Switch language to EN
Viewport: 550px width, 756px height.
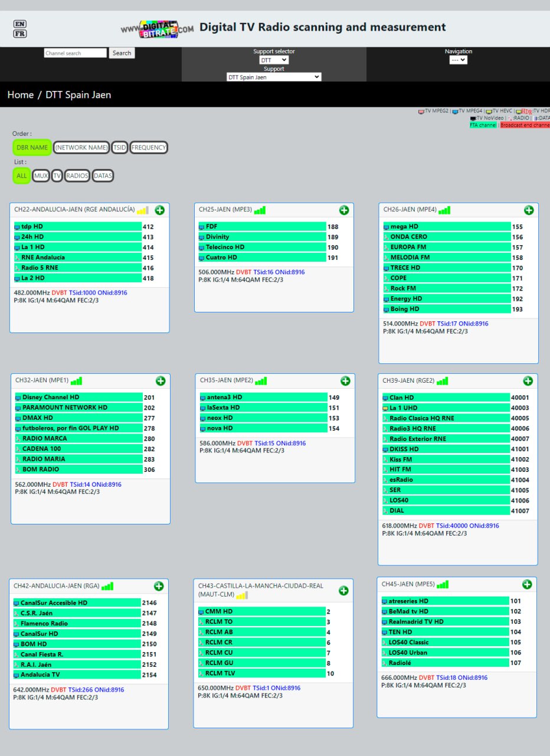(20, 24)
